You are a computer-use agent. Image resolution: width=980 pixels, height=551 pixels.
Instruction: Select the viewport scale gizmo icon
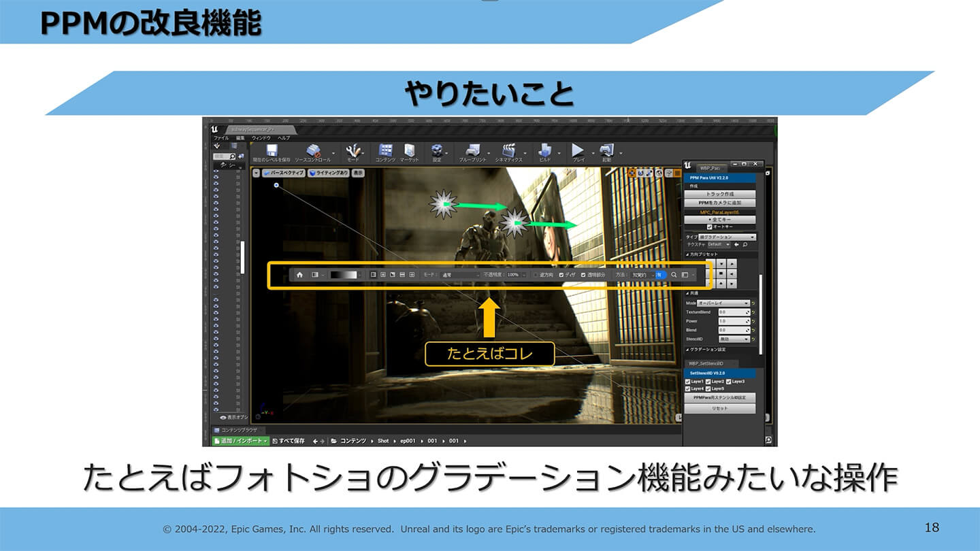coord(651,173)
